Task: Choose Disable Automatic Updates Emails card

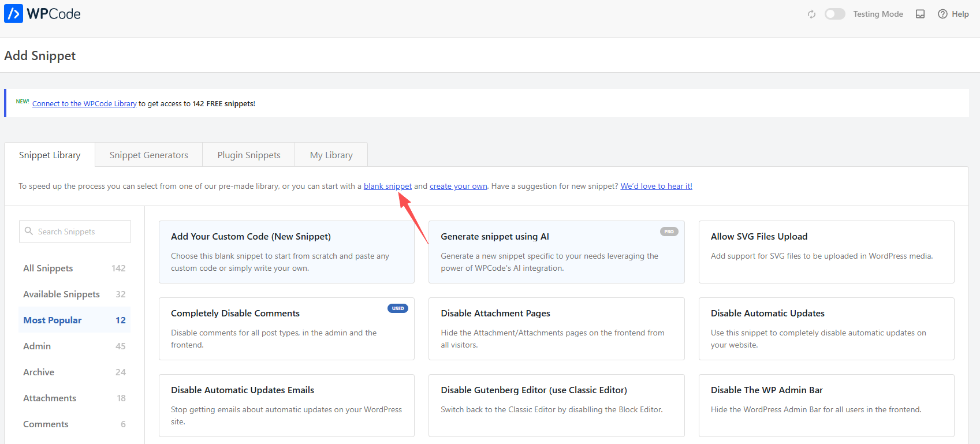Action: [286, 405]
